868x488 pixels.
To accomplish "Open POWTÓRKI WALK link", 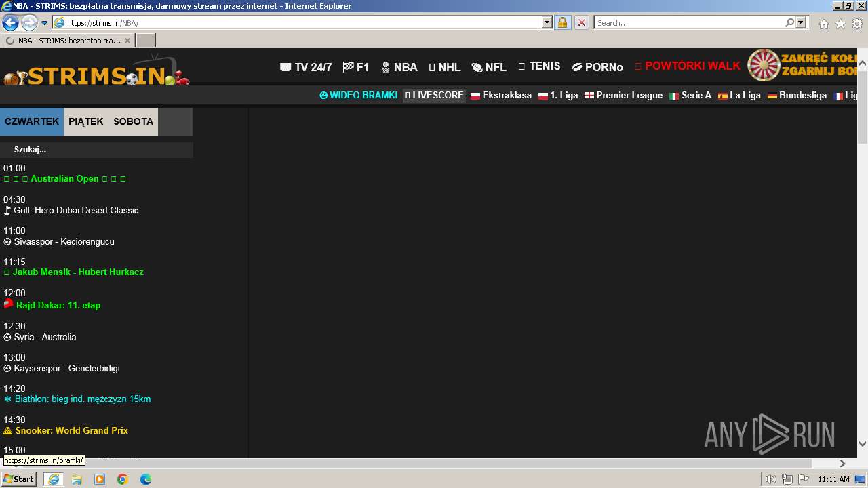I will click(688, 66).
